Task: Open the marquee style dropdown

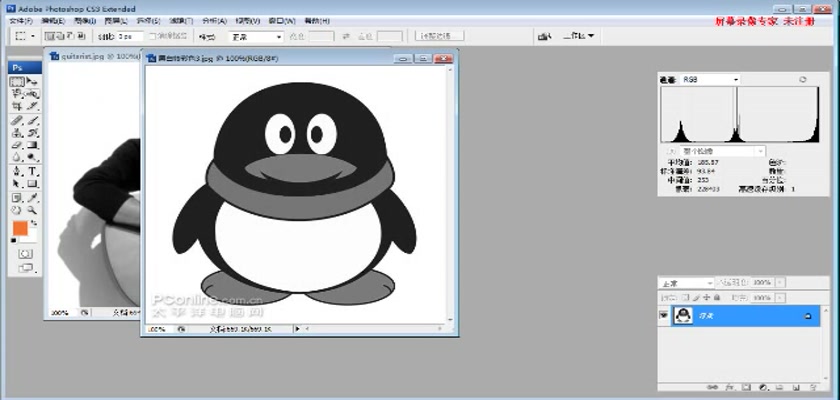Action: (x=256, y=37)
